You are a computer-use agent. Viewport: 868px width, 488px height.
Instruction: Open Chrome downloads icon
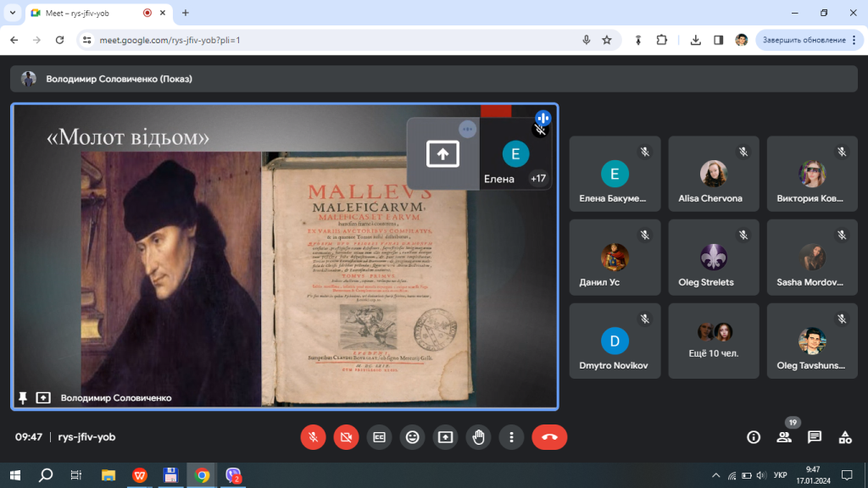coord(695,40)
